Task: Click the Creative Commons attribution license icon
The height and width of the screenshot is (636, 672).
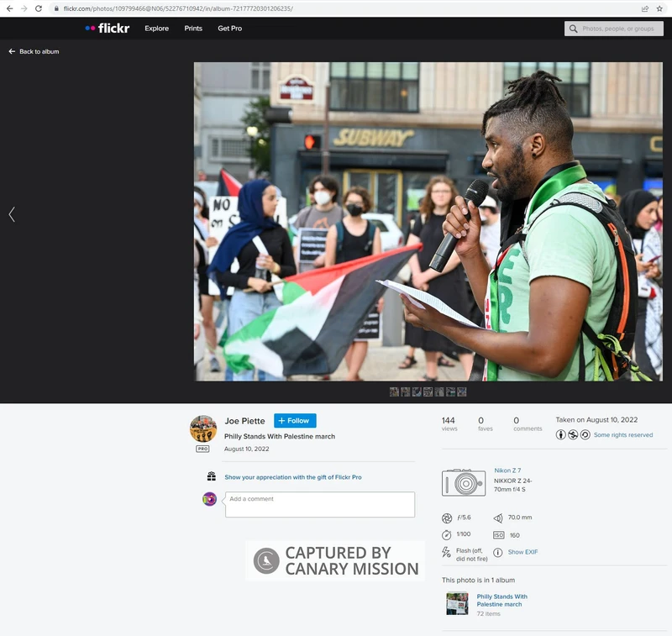Action: click(x=561, y=434)
